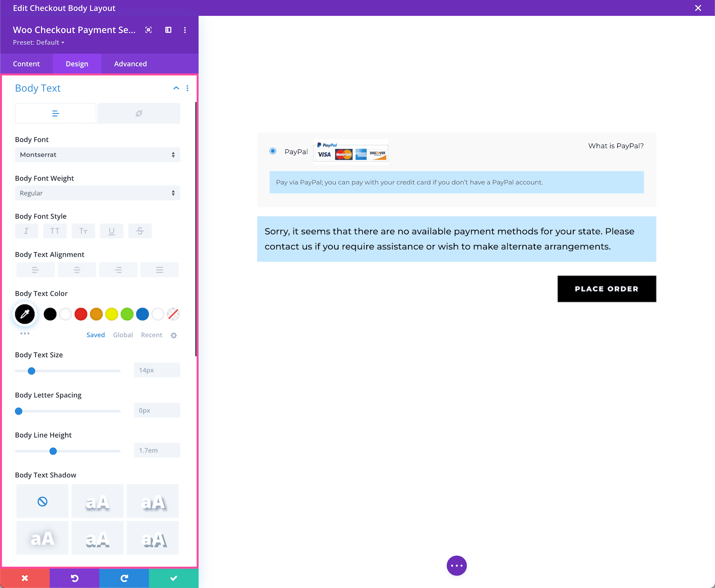Viewport: 715px width, 588px height.
Task: Toggle underline body font style
Action: tap(112, 231)
